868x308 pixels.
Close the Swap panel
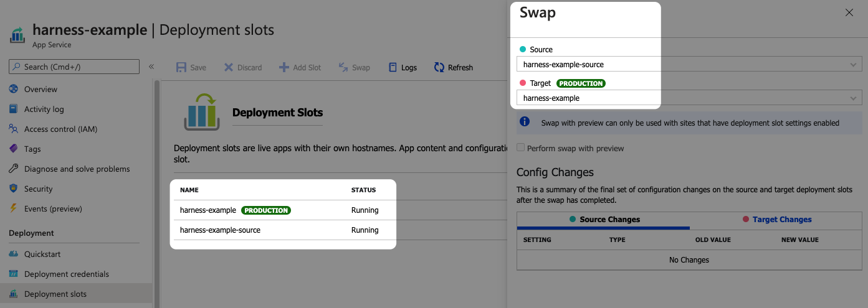coord(849,12)
